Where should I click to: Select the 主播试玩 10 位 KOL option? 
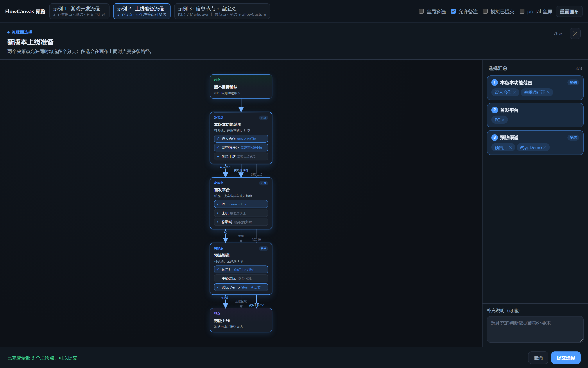pyautogui.click(x=241, y=278)
